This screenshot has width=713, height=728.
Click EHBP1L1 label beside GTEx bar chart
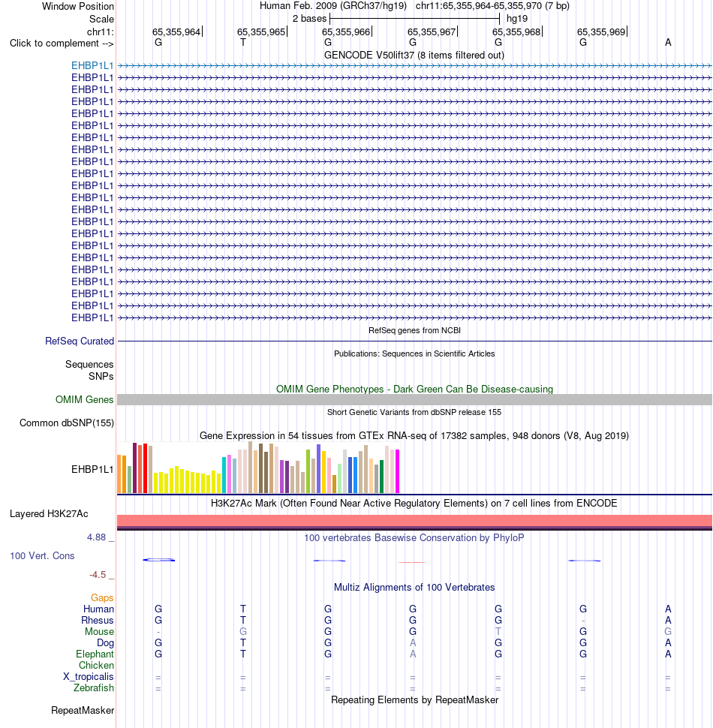coord(92,469)
